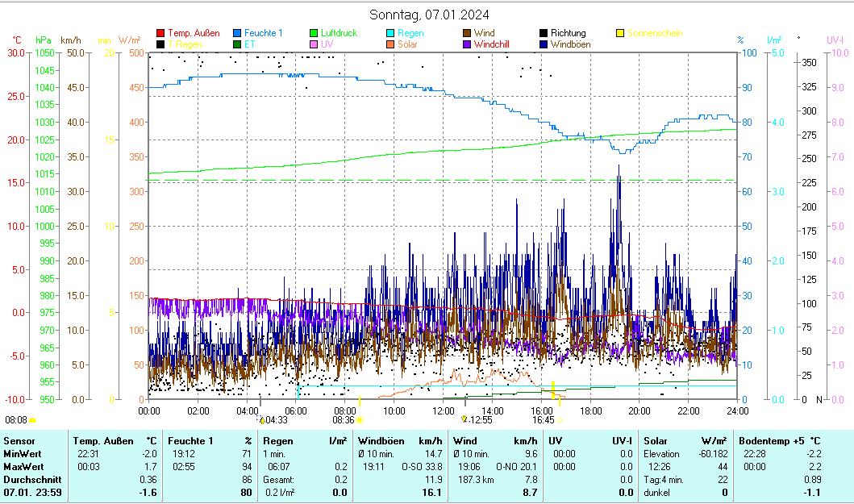Select the yellow Sonnenschein legend square

620,33
